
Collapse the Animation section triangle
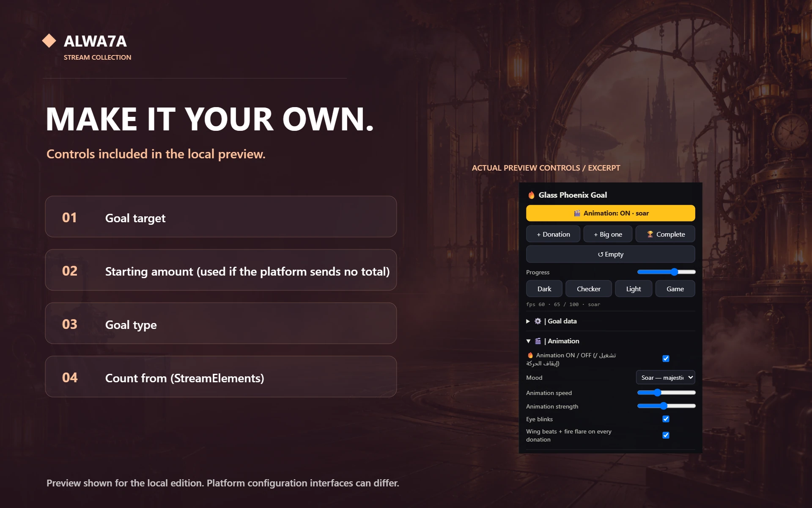point(528,341)
